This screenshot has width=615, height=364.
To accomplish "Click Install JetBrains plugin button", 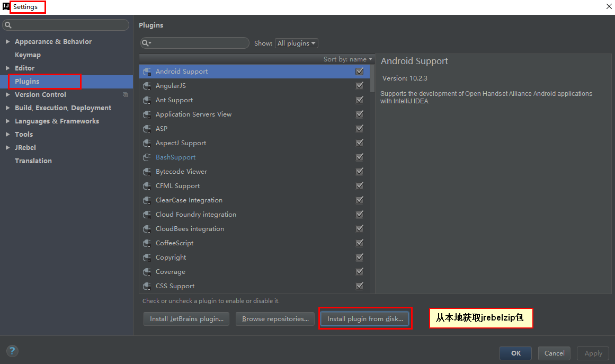I will tap(186, 319).
